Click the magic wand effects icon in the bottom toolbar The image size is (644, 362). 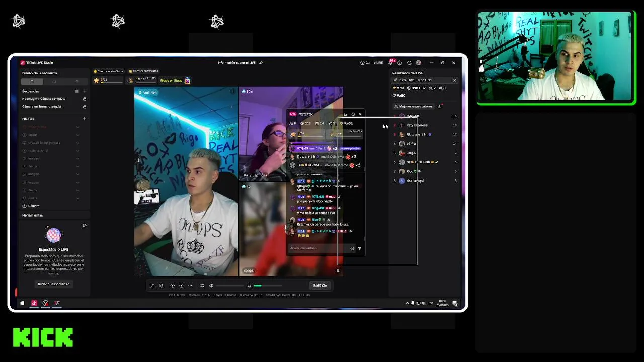[152, 286]
